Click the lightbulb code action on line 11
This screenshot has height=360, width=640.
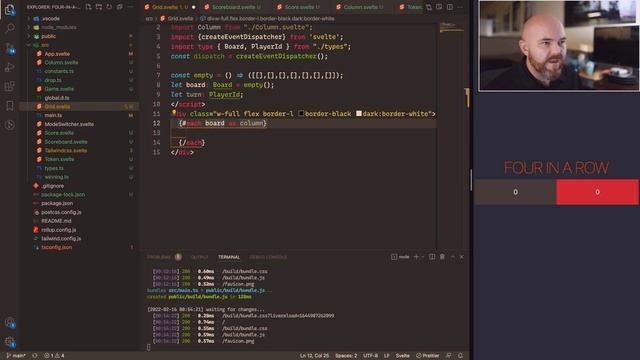click(173, 113)
